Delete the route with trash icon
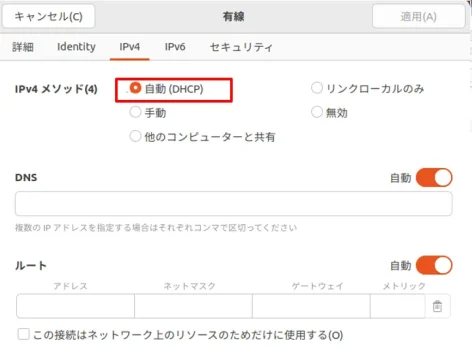The width and height of the screenshot is (472, 360). pos(437,306)
